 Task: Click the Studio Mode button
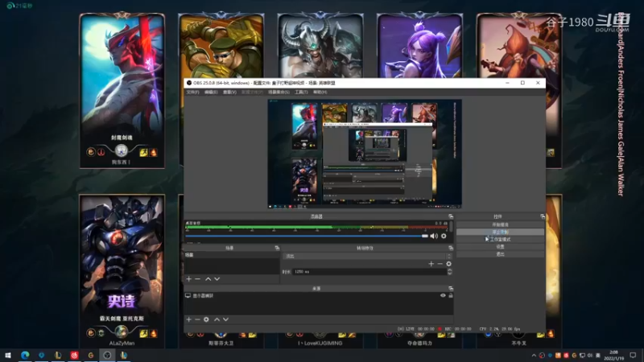(x=500, y=239)
